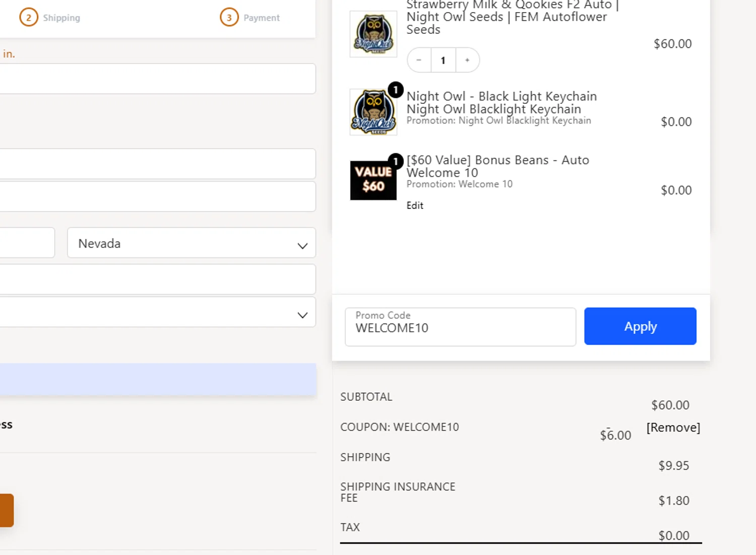
Task: Edit the Bonus Beans Welcome 10 item
Action: click(415, 205)
